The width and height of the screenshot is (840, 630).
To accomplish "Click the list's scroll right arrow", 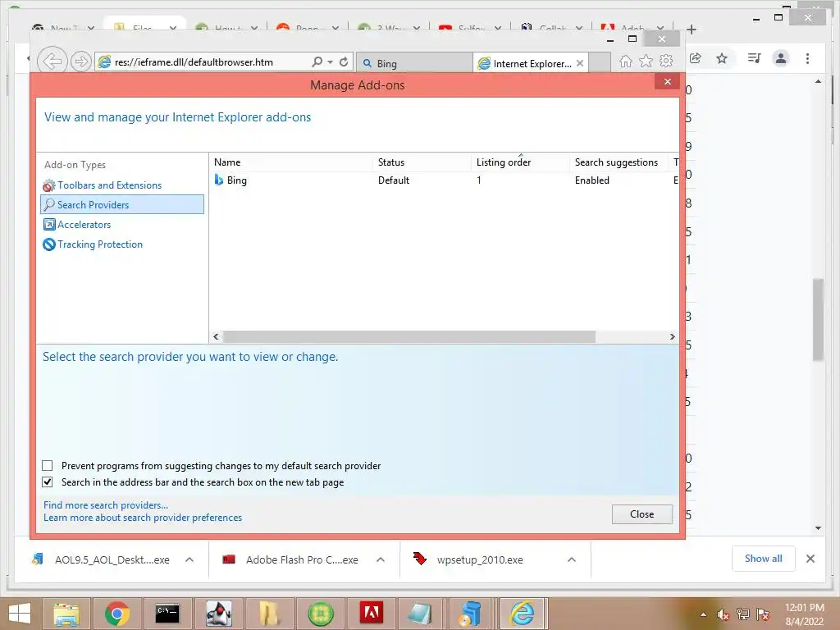I will 672,336.
